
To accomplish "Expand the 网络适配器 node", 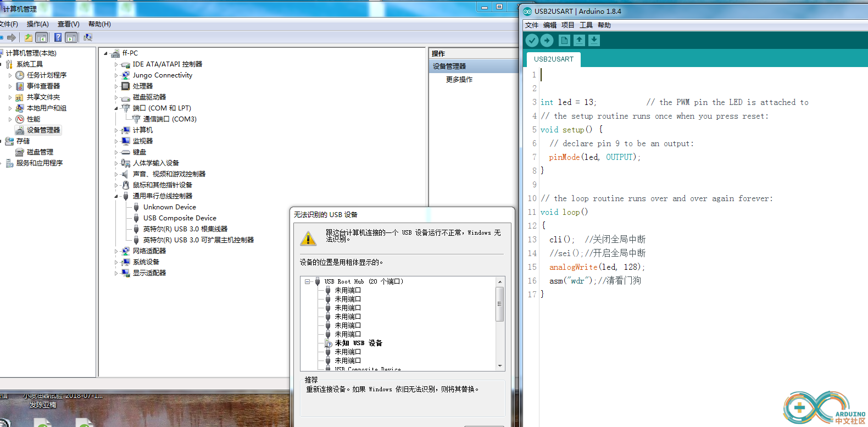I will (x=116, y=251).
